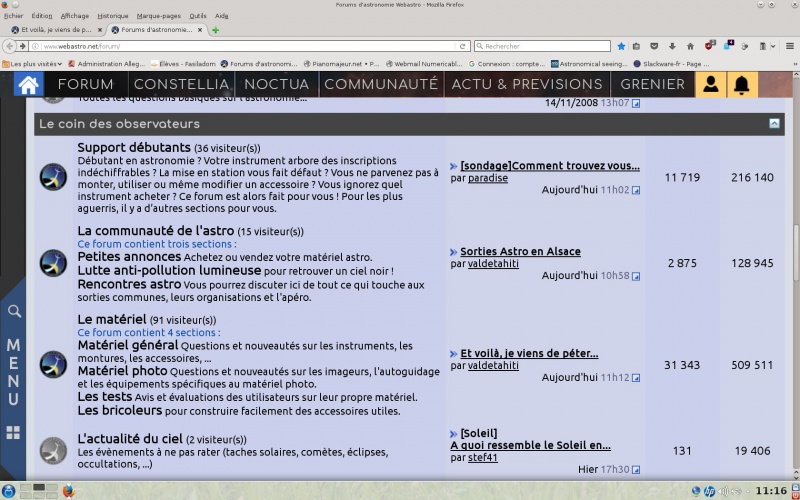Reload page with refresh arrow
Viewport: 800px width, 500px height.
point(462,46)
